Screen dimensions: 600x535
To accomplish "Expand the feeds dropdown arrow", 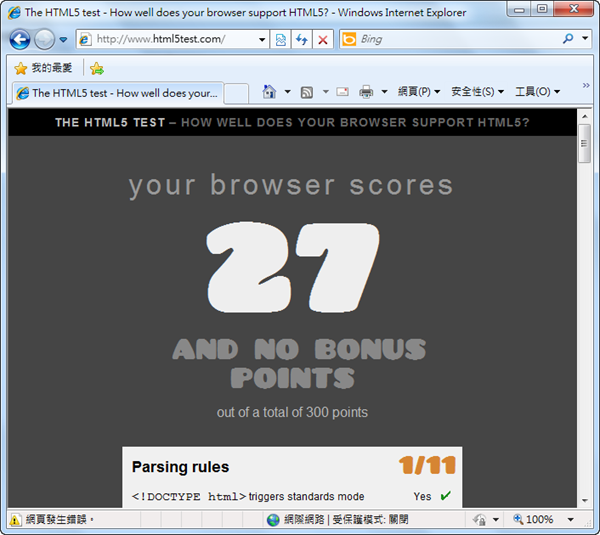I will pos(326,92).
